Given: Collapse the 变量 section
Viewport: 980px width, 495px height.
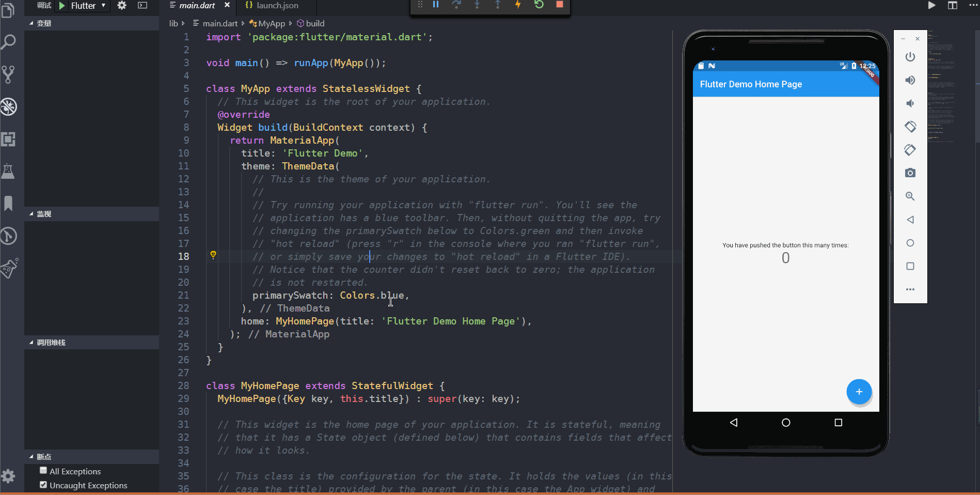Looking at the screenshot, I should [x=92, y=23].
